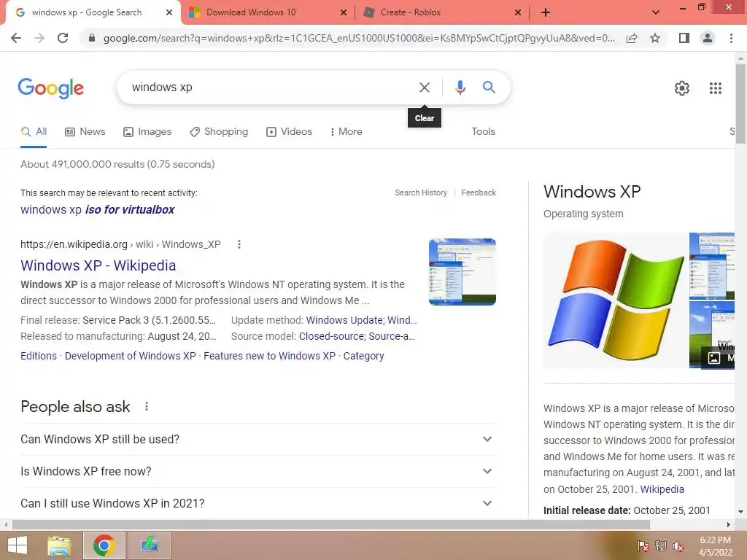Open the Windows Start button
This screenshot has height=560, width=747.
pos(17,545)
